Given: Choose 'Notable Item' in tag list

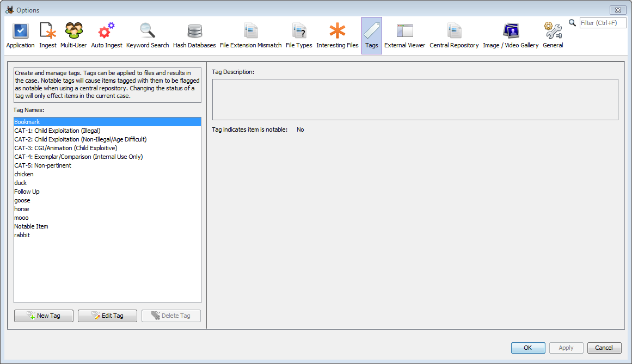Looking at the screenshot, I should click(x=32, y=226).
